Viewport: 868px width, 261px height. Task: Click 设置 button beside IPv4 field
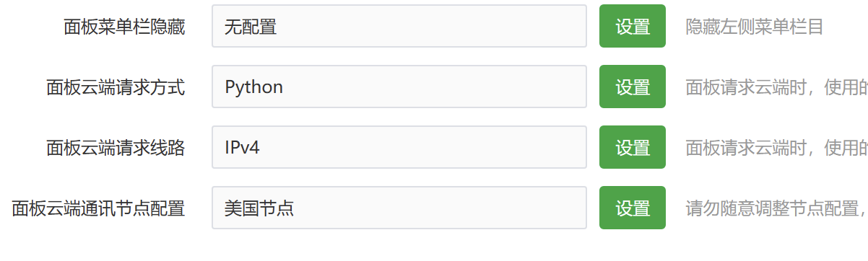(x=633, y=147)
